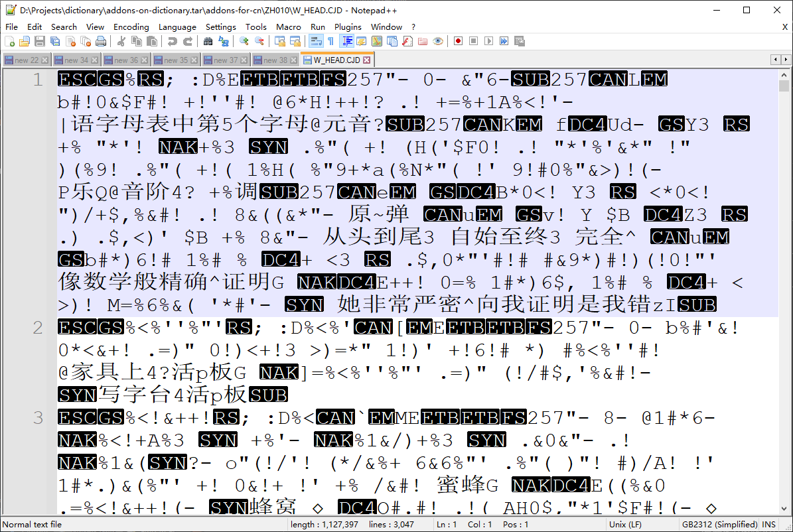Open the Plugins menu
Screen dimensions: 793x532
click(348, 27)
